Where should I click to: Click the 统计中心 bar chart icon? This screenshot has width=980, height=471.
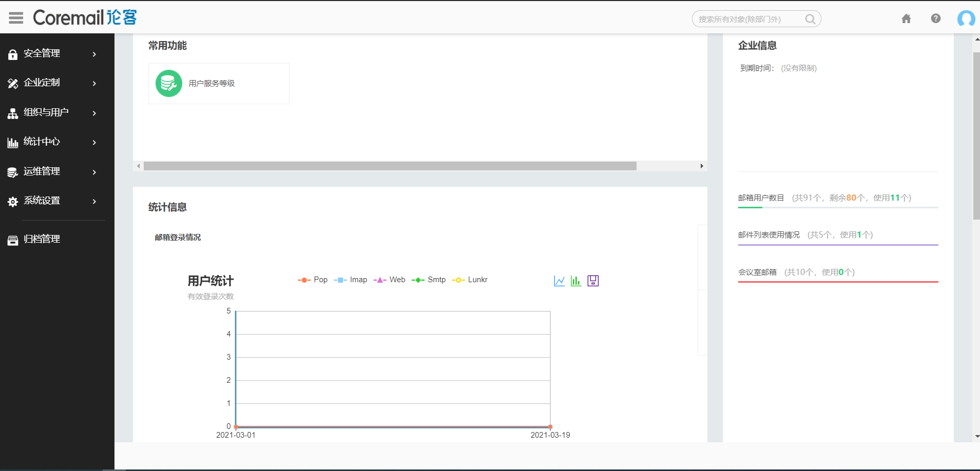tap(13, 142)
